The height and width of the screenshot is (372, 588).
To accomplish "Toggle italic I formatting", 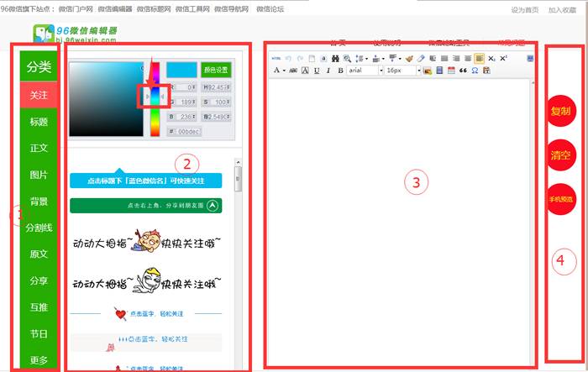I will (x=328, y=71).
